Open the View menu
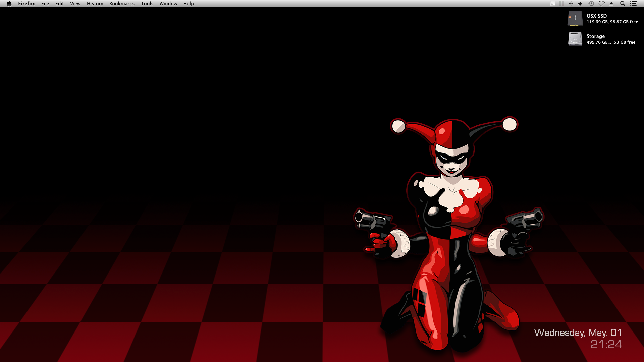 (75, 4)
